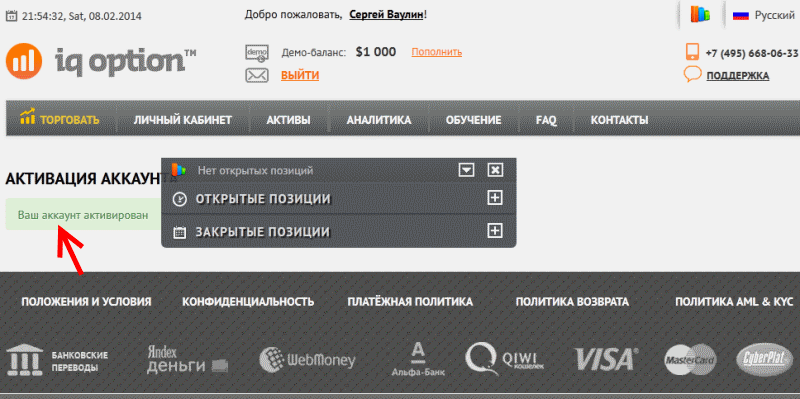The height and width of the screenshot is (399, 800).
Task: Open Положения и условия footer link
Action: [x=86, y=302]
